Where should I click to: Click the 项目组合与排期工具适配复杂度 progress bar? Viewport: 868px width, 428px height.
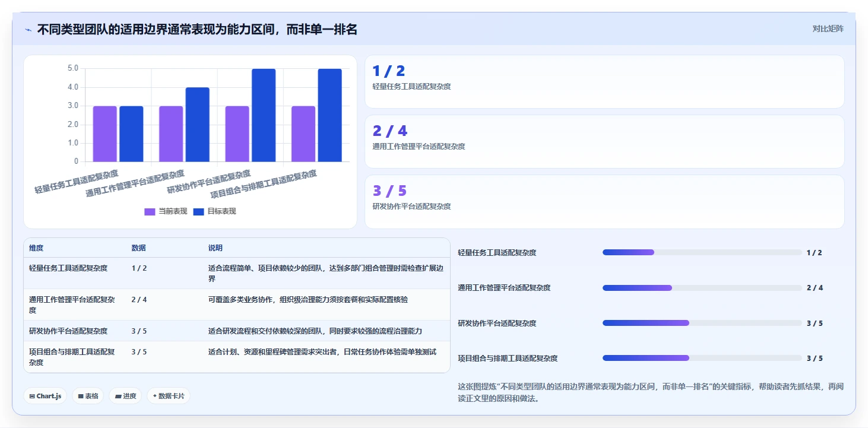(702, 358)
